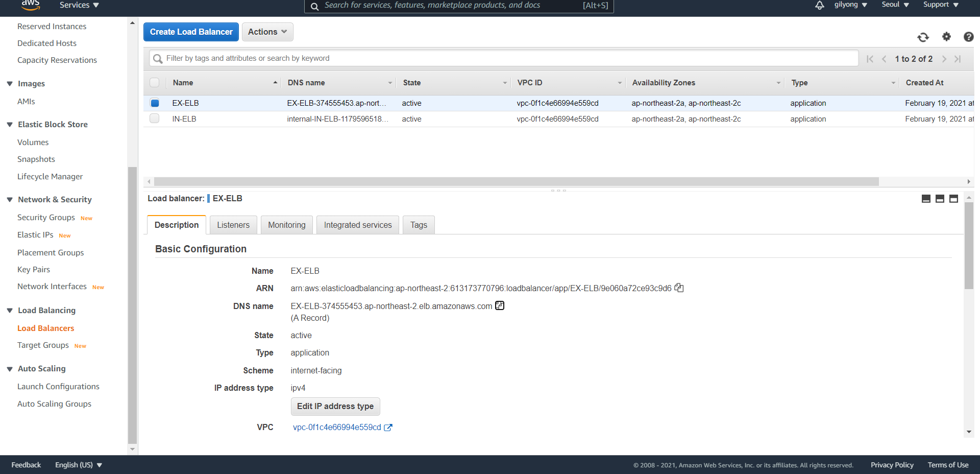
Task: Open Network Interfaces in sidebar
Action: tap(52, 287)
